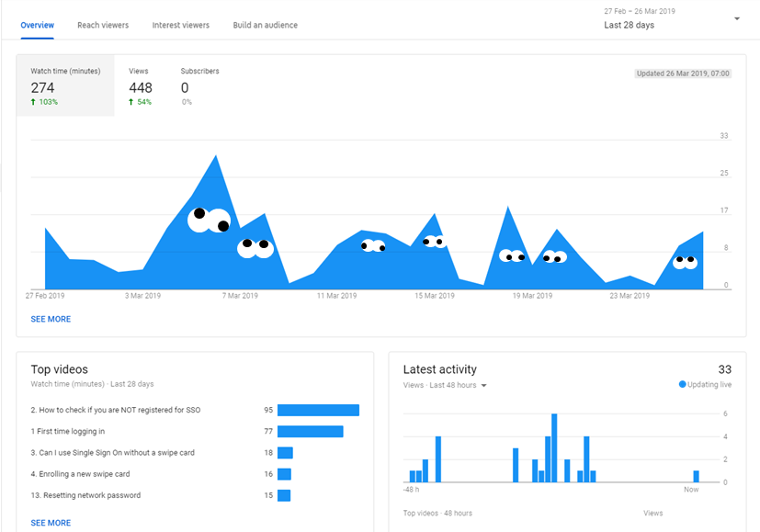This screenshot has width=760, height=532.
Task: Click the 15-minute bar in Top videos
Action: point(284,495)
